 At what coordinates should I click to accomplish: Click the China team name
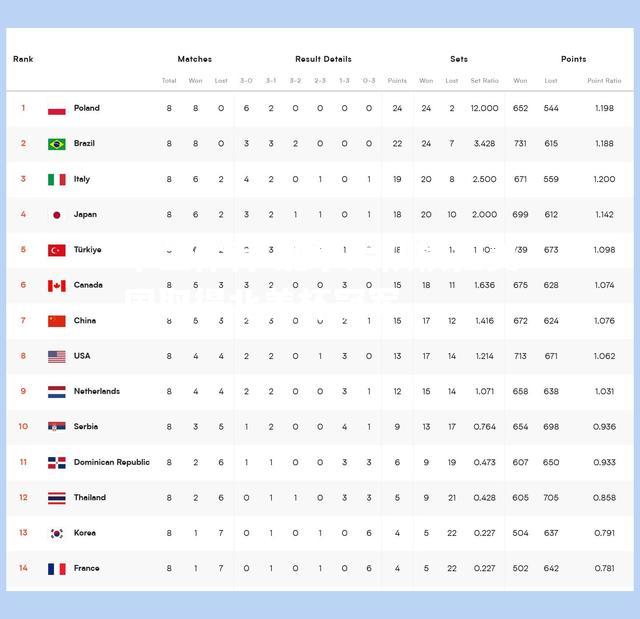point(85,320)
